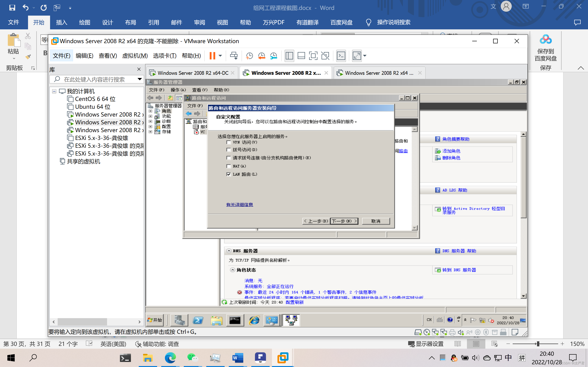Click the VMware pause virtual machine icon
This screenshot has width=588, height=367.
(212, 56)
